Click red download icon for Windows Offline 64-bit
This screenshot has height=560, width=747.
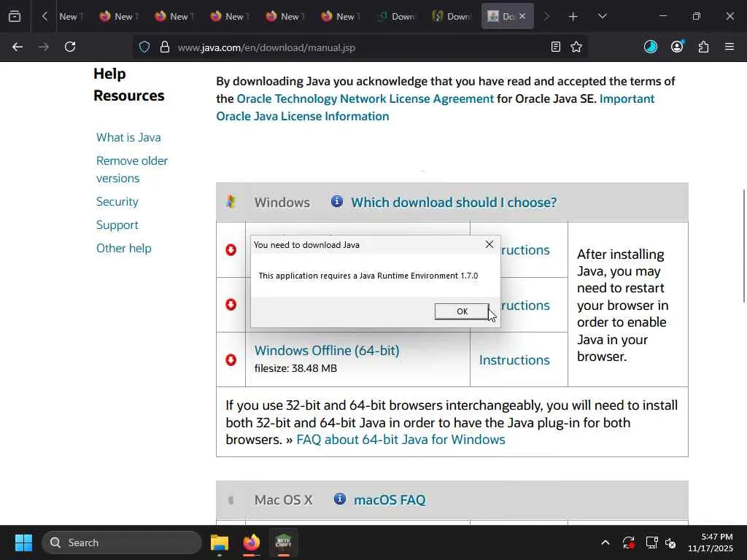(231, 359)
